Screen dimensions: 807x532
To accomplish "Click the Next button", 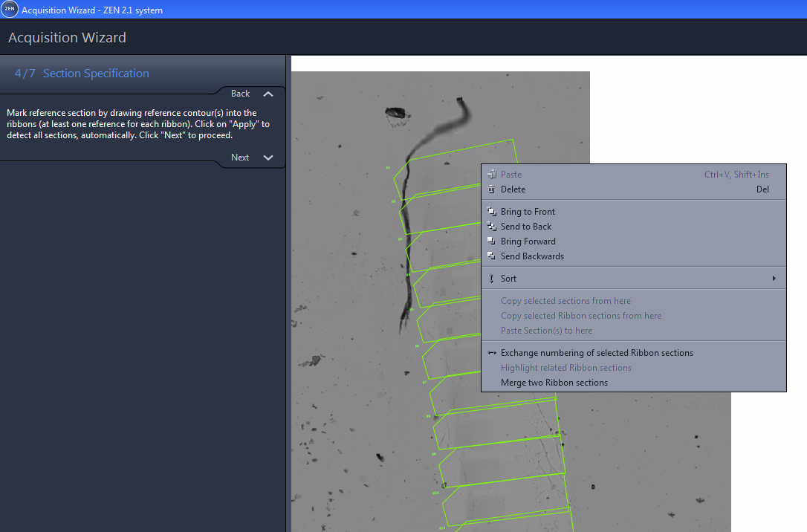I will coord(240,158).
